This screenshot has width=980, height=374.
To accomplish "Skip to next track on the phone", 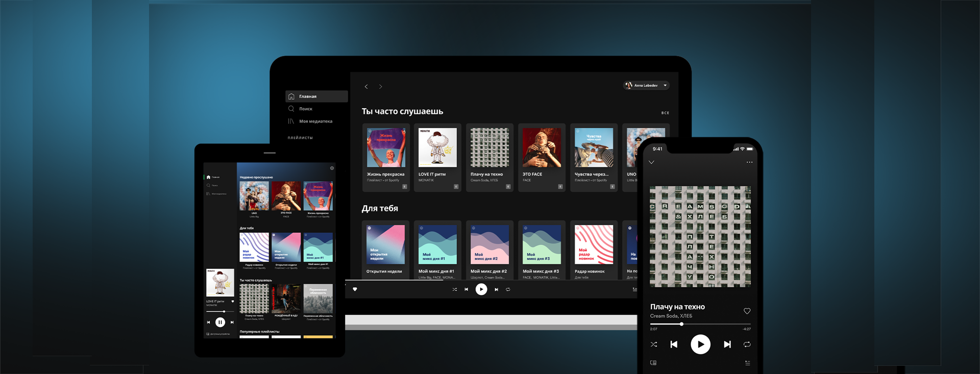I will [x=727, y=344].
